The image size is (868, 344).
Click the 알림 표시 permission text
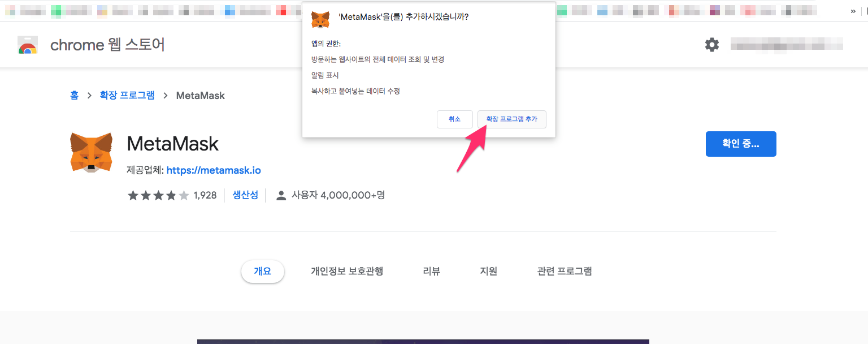325,75
